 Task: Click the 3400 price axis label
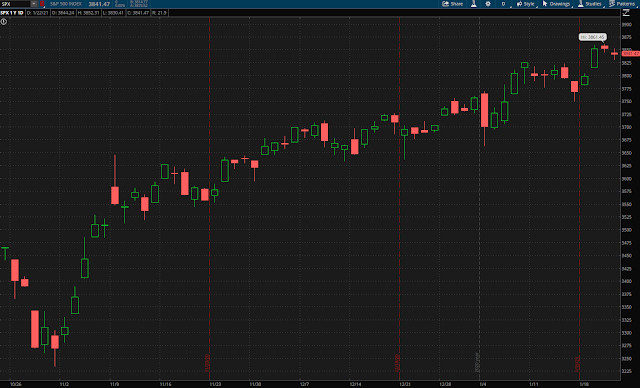click(x=627, y=282)
